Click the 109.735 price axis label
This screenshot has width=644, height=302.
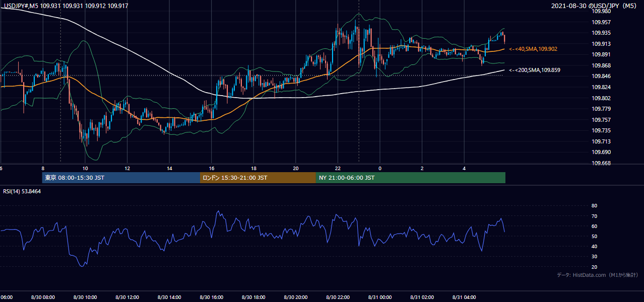[x=601, y=131]
